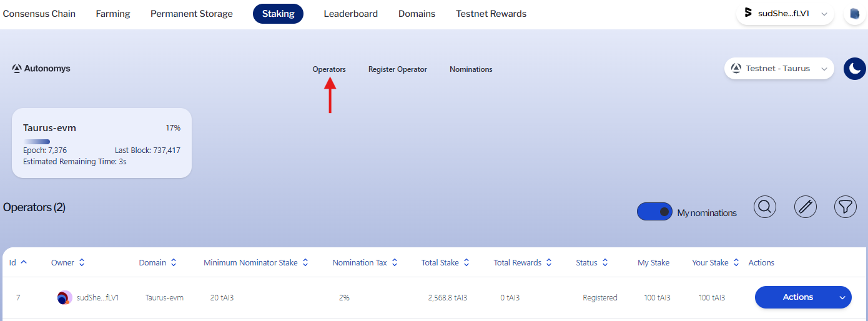
Task: Click the Estimated Remaining Time: 3s text
Action: pyautogui.click(x=75, y=162)
